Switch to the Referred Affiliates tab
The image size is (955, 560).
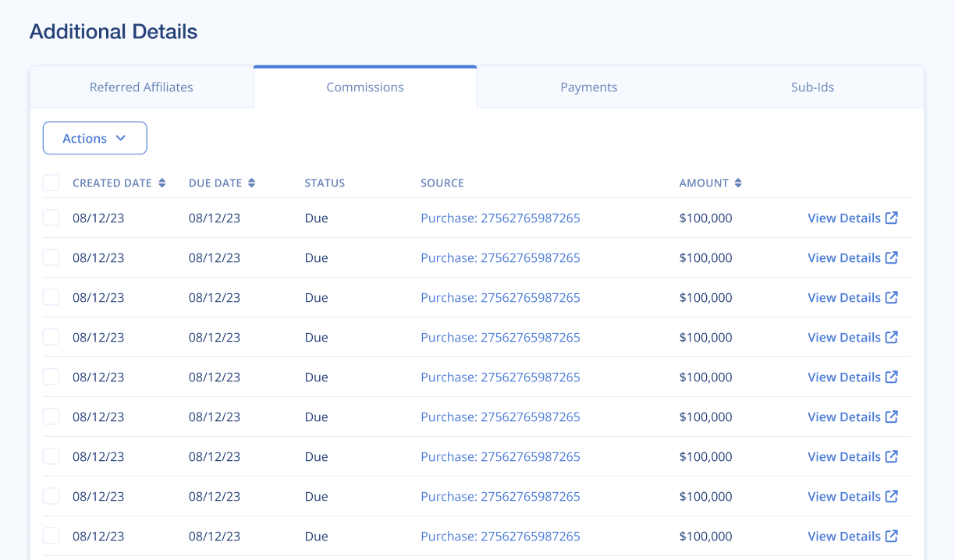pyautogui.click(x=141, y=87)
